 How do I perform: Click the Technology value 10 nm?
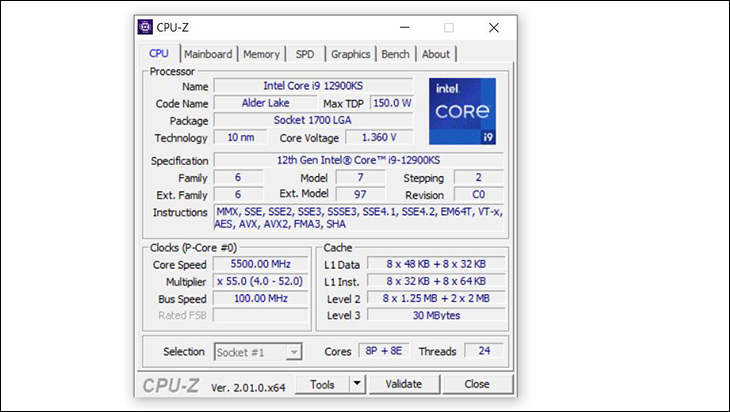point(241,137)
